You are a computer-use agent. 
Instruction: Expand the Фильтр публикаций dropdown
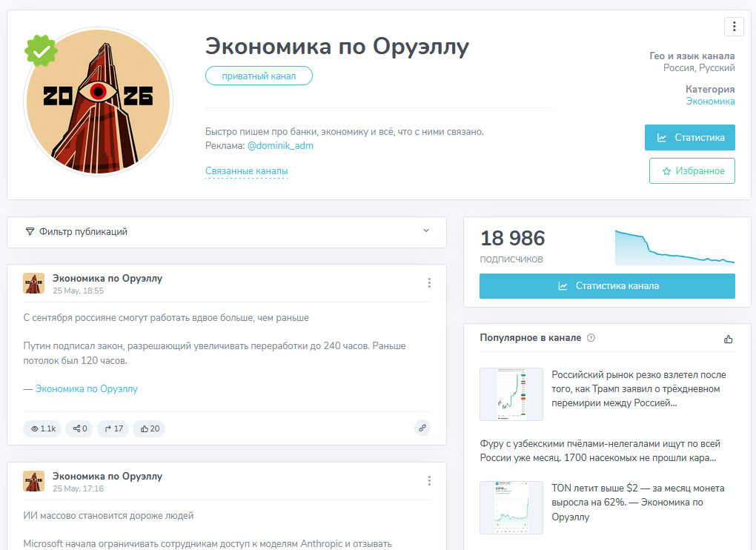(x=227, y=232)
